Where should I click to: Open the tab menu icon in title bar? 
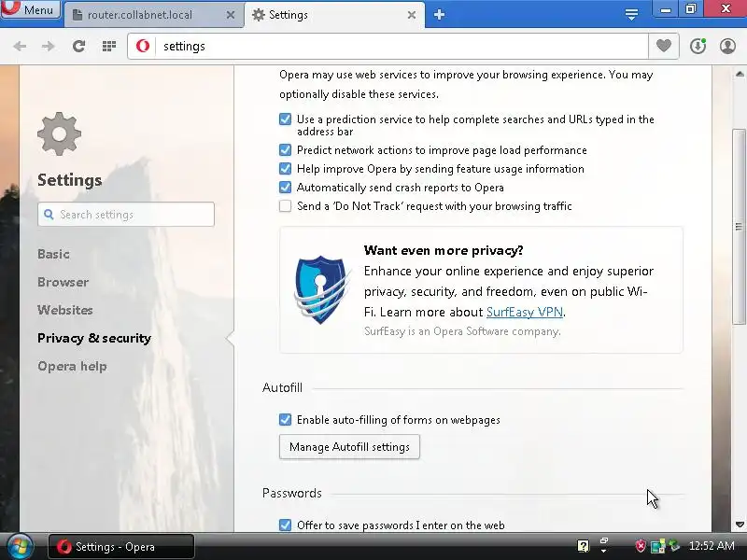(x=631, y=15)
